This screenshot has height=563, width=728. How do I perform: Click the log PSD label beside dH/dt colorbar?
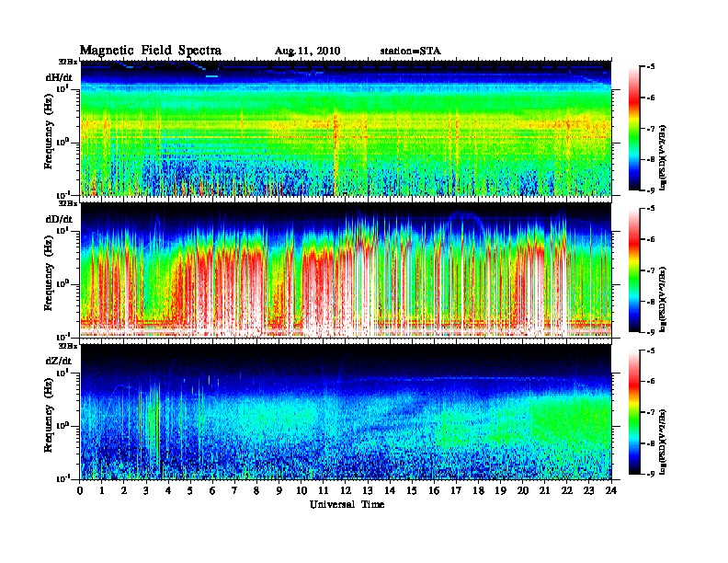(x=664, y=158)
